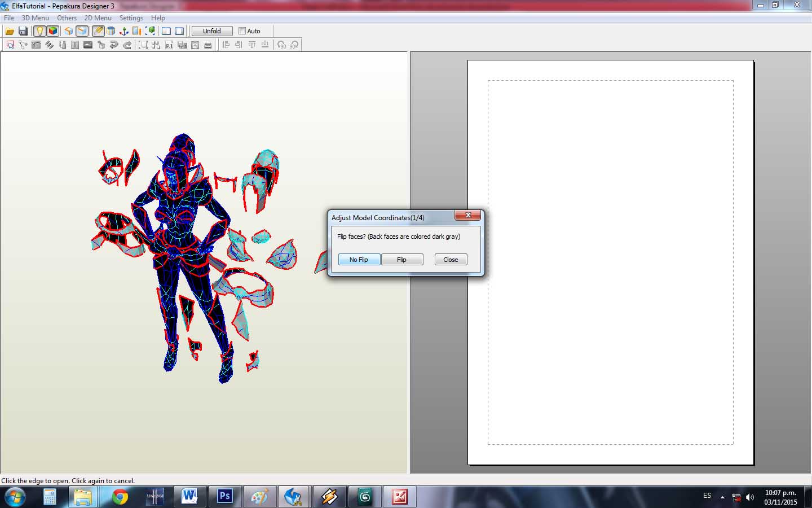The width and height of the screenshot is (812, 508).
Task: Click the dashed bracket selection icon
Action: [x=143, y=45]
